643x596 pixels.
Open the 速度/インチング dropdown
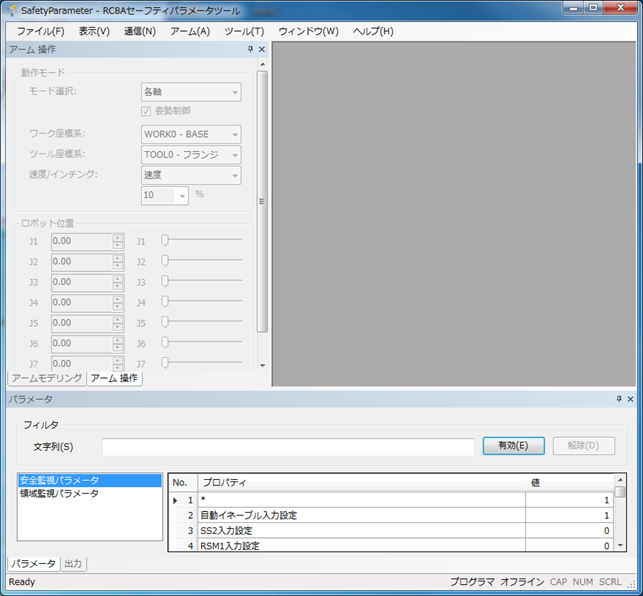click(x=191, y=176)
